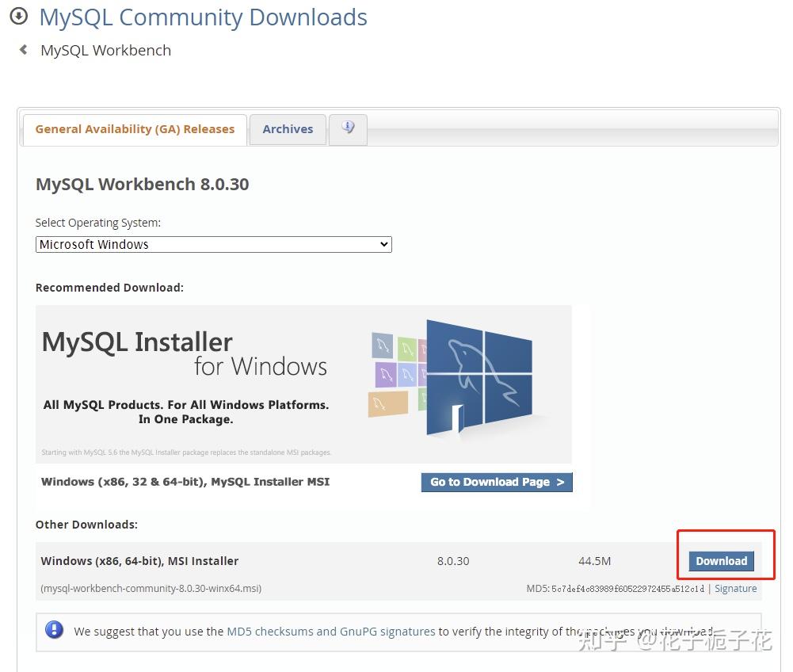Click the Go to Download Page button
The image size is (793, 672).
496,481
